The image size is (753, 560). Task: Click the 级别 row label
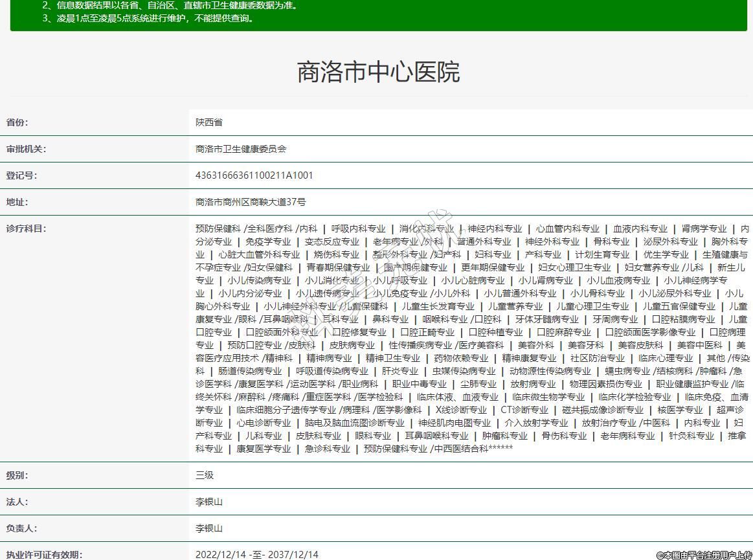(x=17, y=475)
